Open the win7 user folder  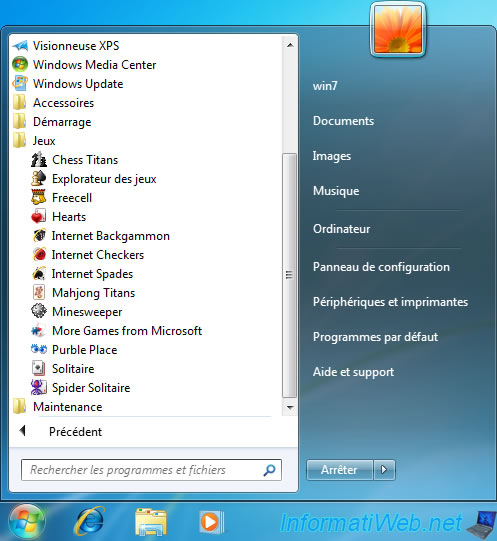click(x=325, y=86)
